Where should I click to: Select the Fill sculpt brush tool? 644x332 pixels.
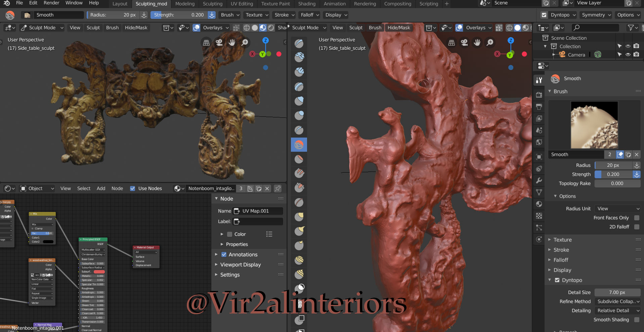[x=299, y=174]
